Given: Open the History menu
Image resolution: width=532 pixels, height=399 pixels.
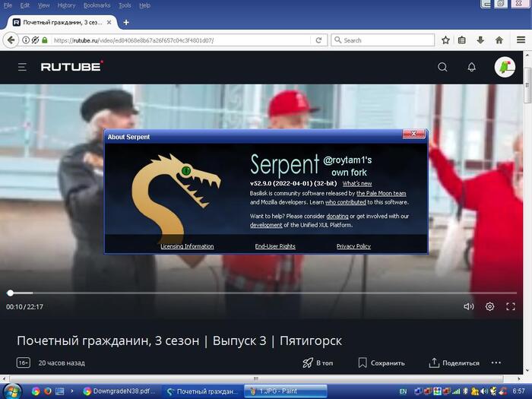Looking at the screenshot, I should [x=66, y=5].
